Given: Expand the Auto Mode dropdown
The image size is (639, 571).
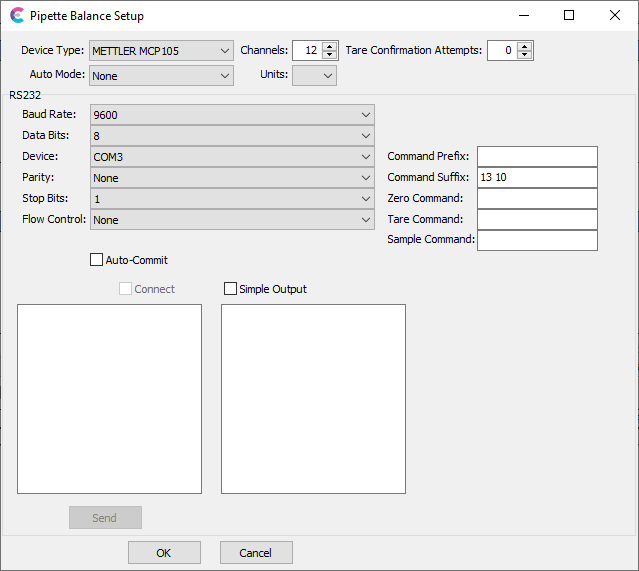Looking at the screenshot, I should click(161, 76).
